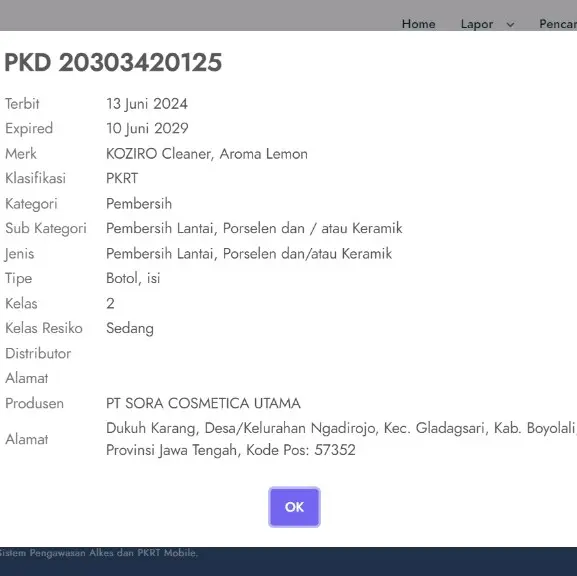Click the Botol, isi type value

pos(133,278)
